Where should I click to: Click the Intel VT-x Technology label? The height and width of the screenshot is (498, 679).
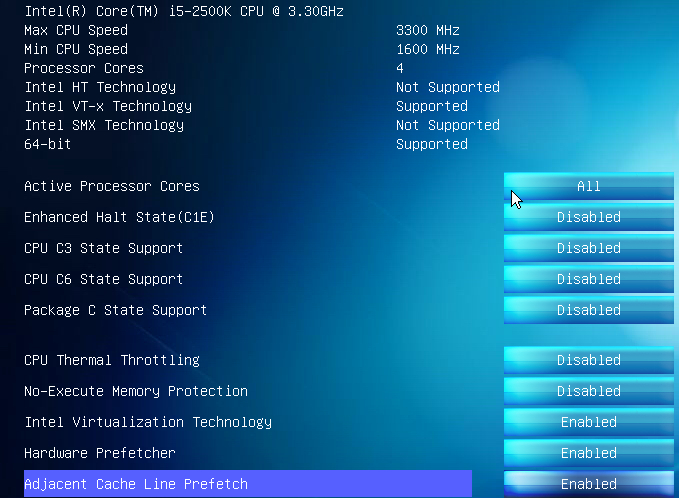(108, 107)
